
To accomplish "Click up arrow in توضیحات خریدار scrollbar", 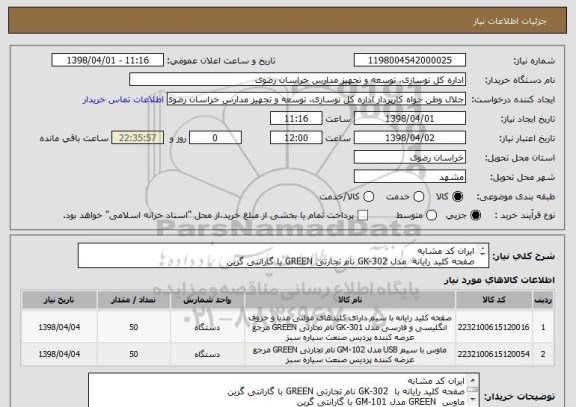I will point(472,379).
